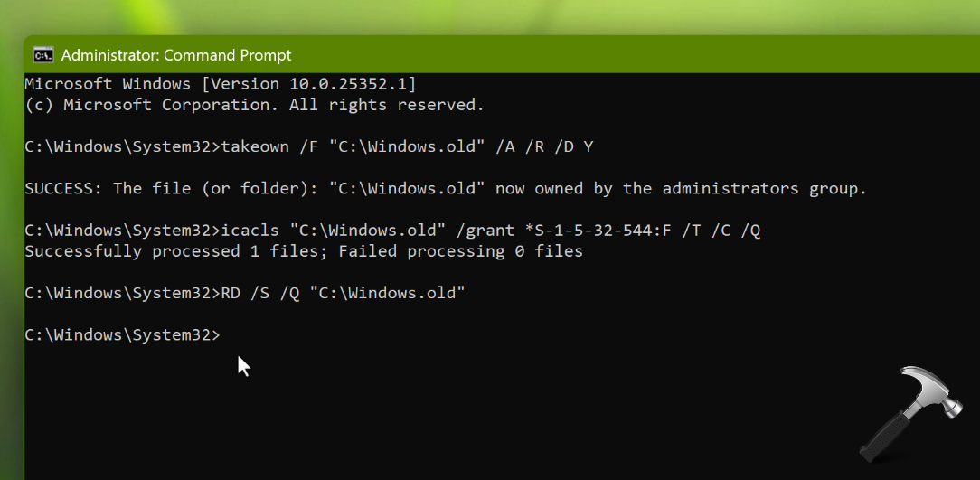980x480 pixels.
Task: Click the "Microsoft Windows" version line
Action: tap(108, 84)
